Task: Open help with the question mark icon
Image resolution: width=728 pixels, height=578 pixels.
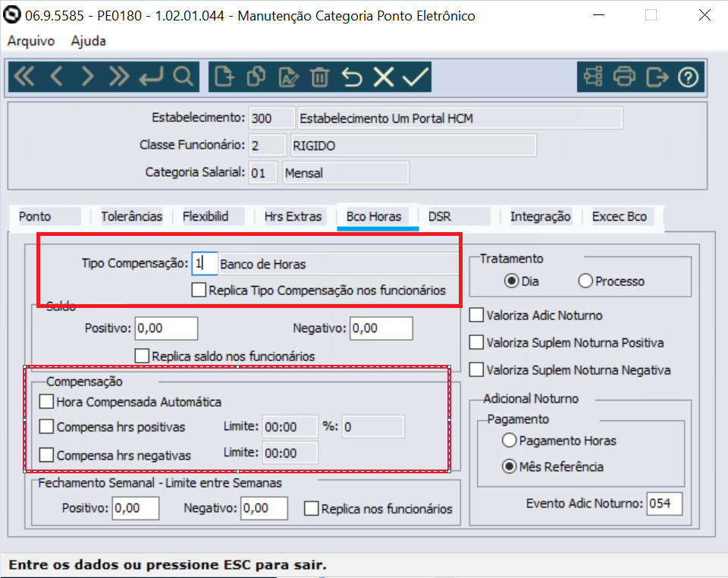Action: (688, 77)
